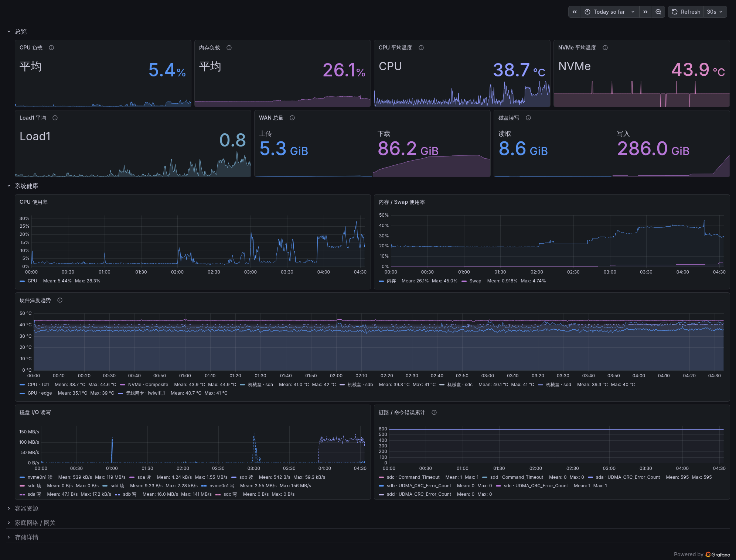Open the 磁盘读写 panel title

(509, 118)
